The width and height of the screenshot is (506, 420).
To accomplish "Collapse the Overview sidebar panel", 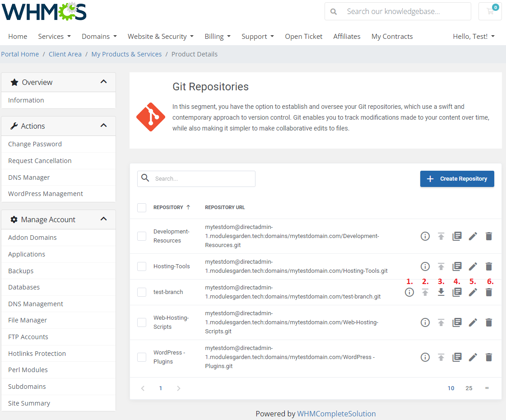I will point(103,82).
